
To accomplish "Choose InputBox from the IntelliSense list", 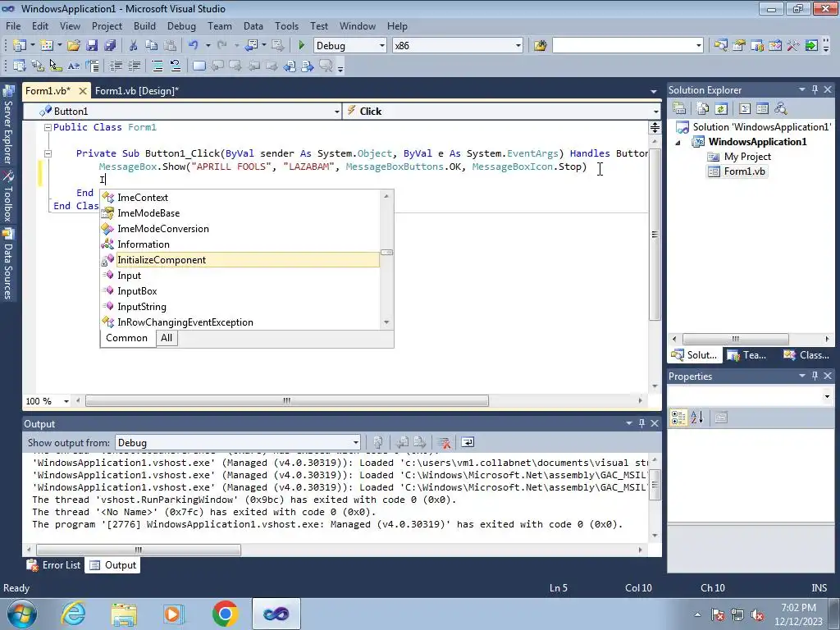I will pos(240,291).
